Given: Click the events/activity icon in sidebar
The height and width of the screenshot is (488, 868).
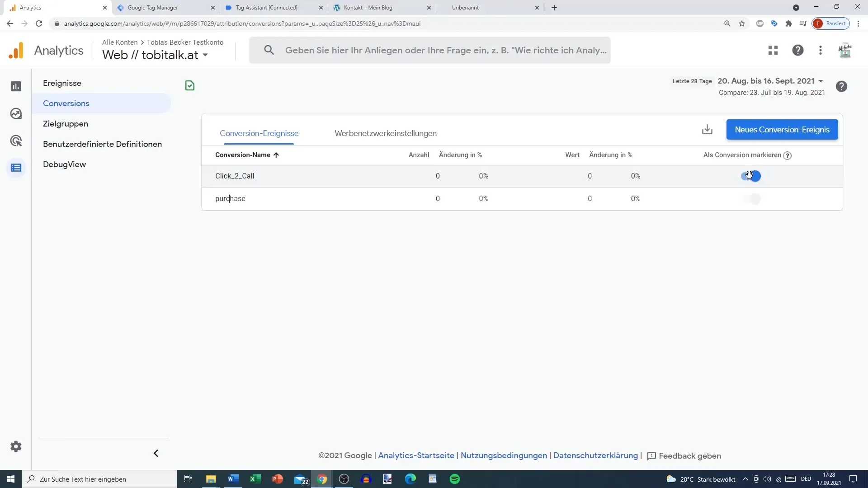Looking at the screenshot, I should coord(16,141).
